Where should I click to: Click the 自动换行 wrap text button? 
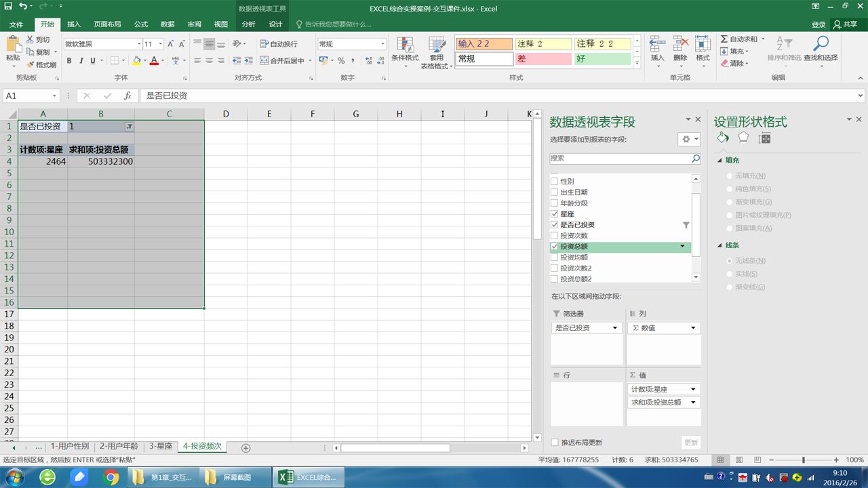(x=279, y=44)
